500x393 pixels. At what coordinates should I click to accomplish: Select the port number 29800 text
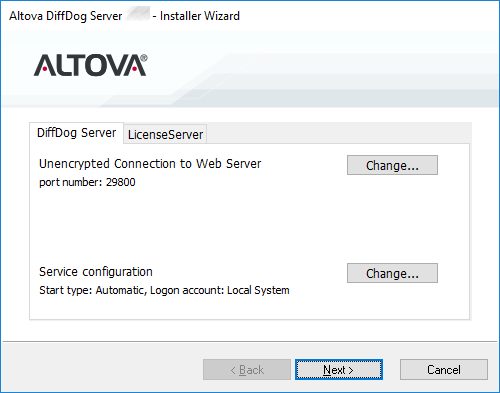87,182
